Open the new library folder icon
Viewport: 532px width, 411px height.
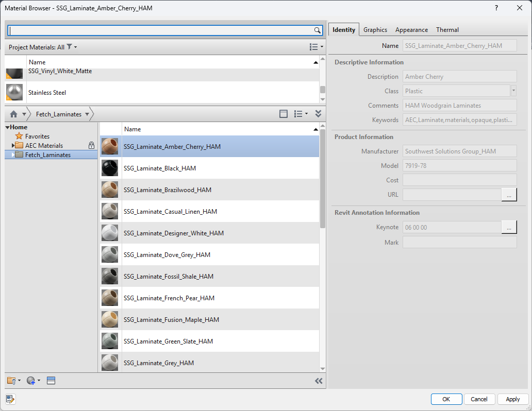11,381
